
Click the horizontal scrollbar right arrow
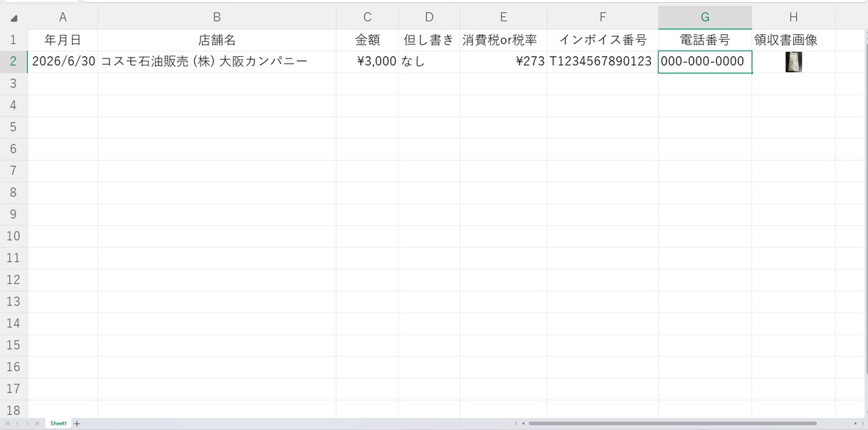pyautogui.click(x=855, y=424)
